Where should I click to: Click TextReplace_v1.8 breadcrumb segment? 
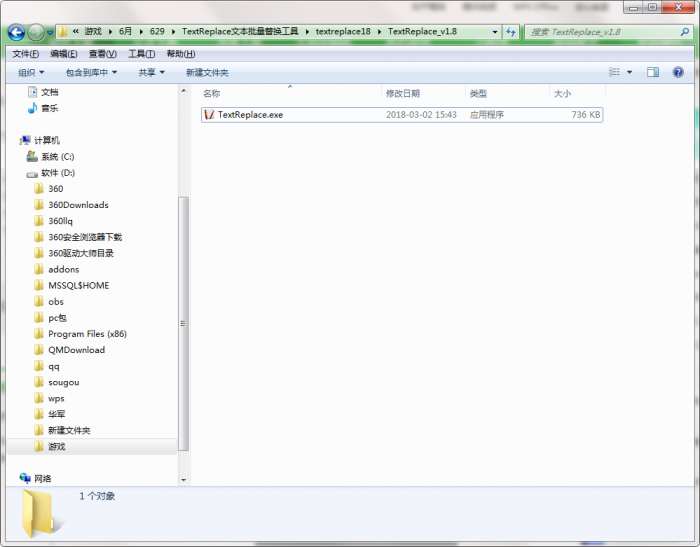(422, 31)
